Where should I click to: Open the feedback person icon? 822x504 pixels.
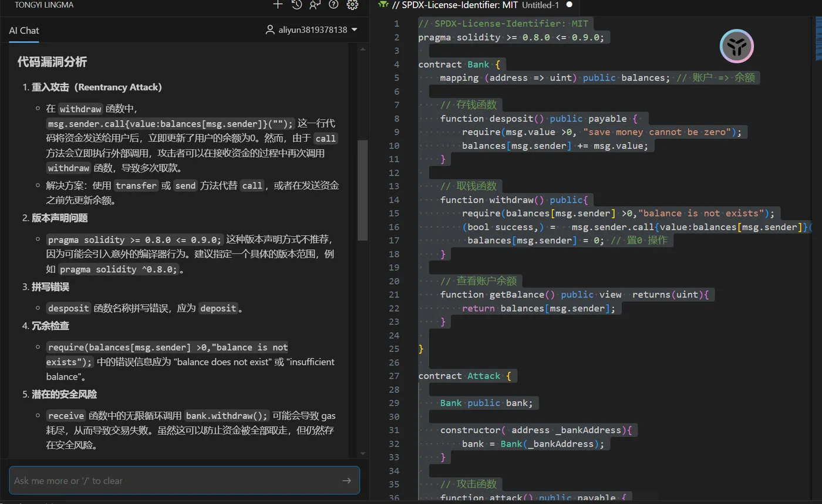click(315, 5)
